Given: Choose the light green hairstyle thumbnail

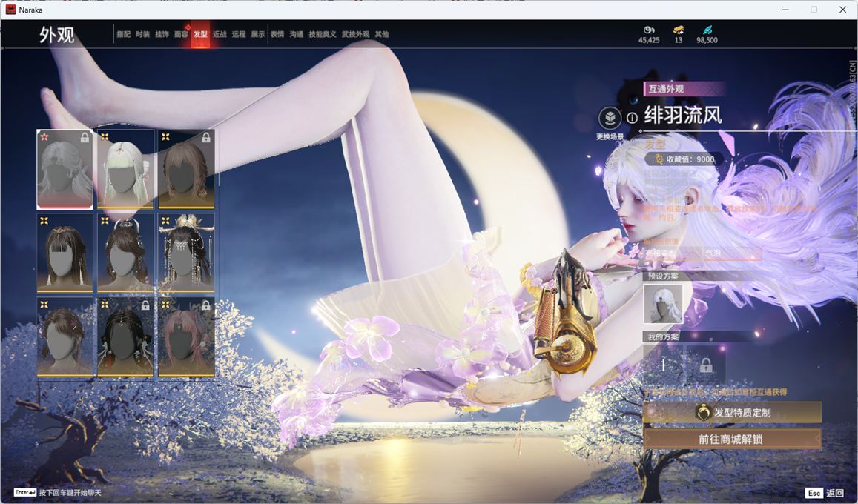Looking at the screenshot, I should [x=126, y=170].
